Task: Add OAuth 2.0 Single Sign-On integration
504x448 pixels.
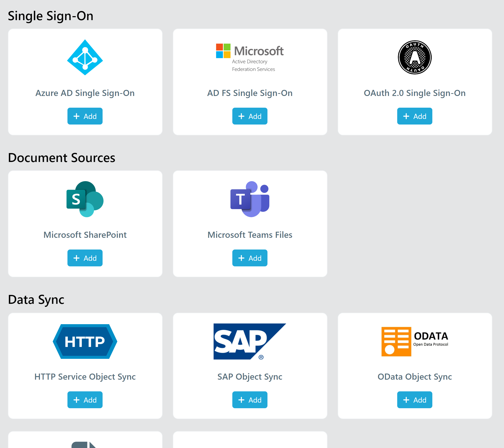Action: pyautogui.click(x=415, y=116)
